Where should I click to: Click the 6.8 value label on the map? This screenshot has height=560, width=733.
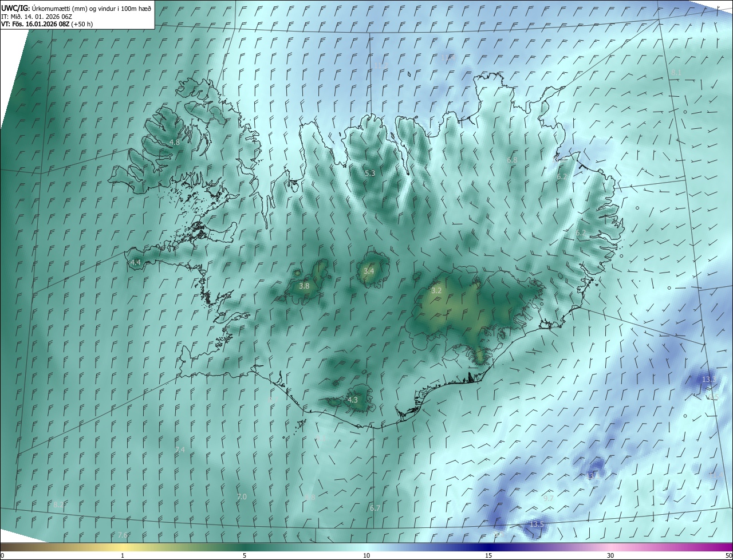[512, 160]
